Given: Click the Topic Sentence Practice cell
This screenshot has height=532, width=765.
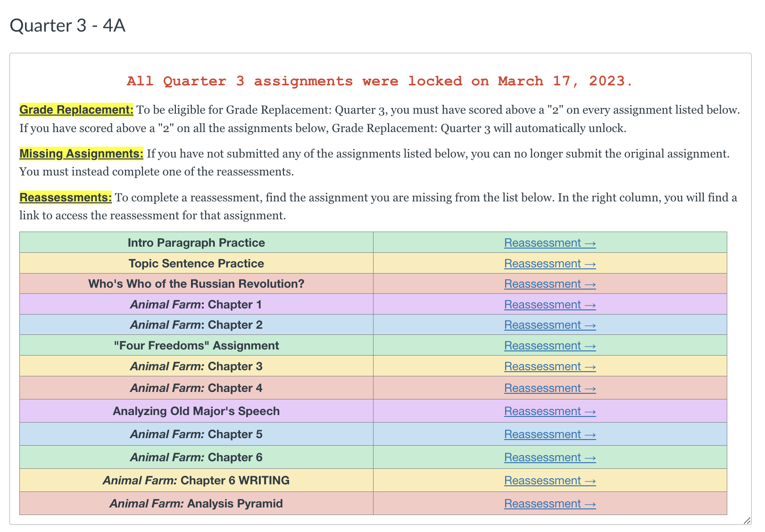Looking at the screenshot, I should 196,263.
